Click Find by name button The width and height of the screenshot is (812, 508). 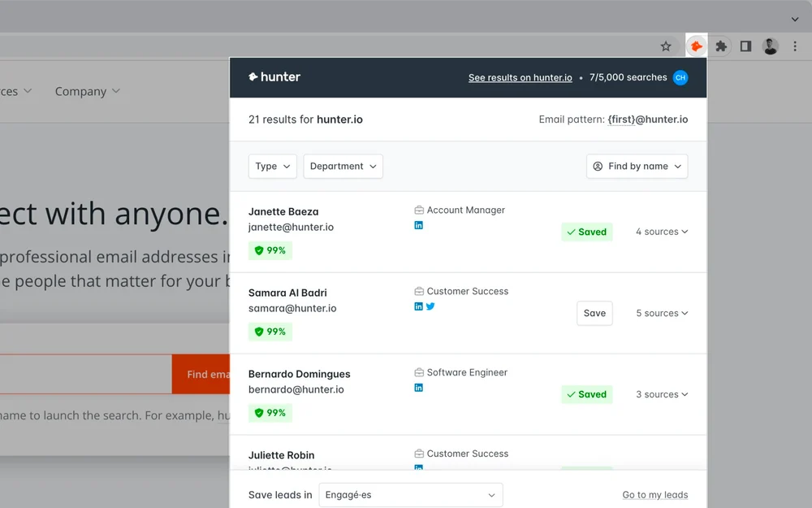tap(637, 166)
